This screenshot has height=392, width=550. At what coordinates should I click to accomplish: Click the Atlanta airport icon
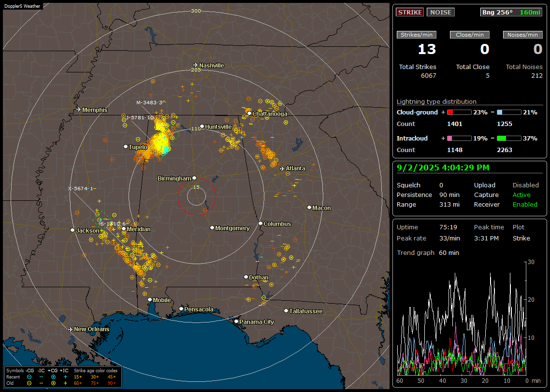tap(282, 168)
